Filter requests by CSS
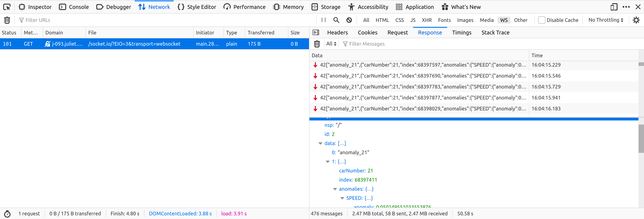 pyautogui.click(x=400, y=20)
